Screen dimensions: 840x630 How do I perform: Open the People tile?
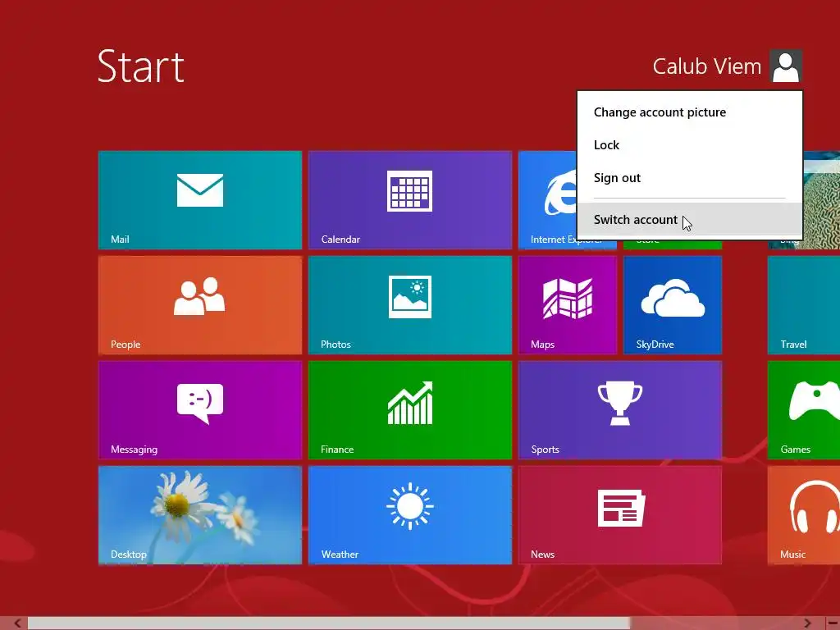(x=200, y=305)
